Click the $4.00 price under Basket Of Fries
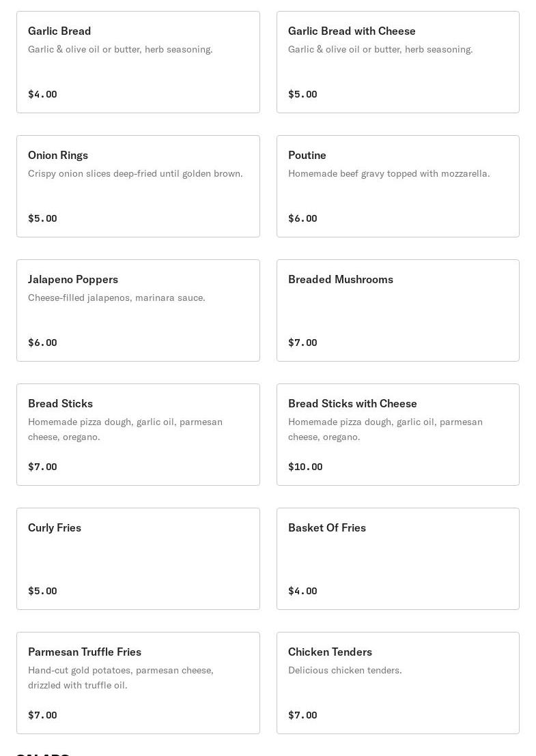 pyautogui.click(x=302, y=591)
